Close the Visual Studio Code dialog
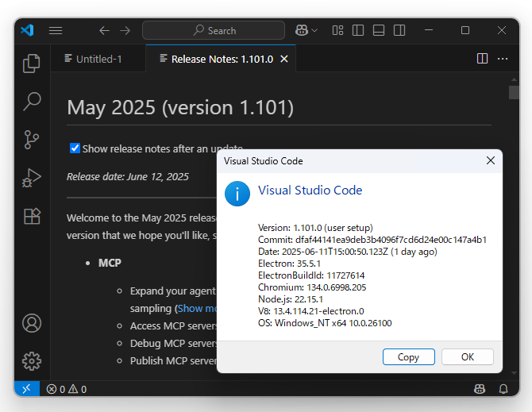 (491, 160)
